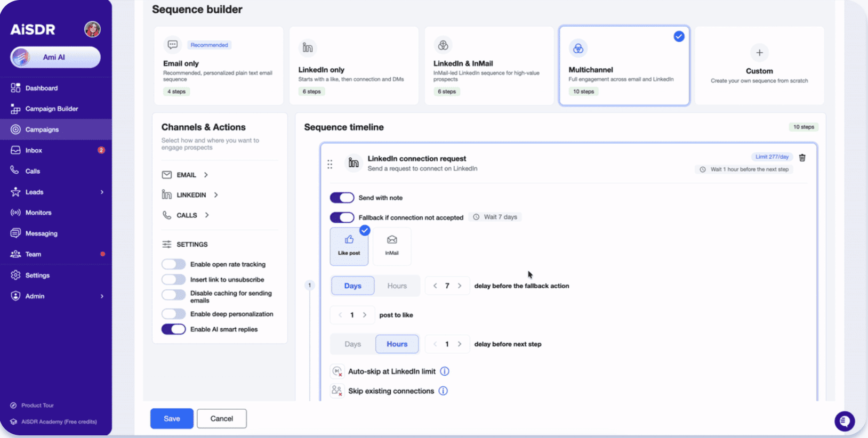Screen dimensions: 868x438
Task: Save the sequence
Action: pos(172,419)
